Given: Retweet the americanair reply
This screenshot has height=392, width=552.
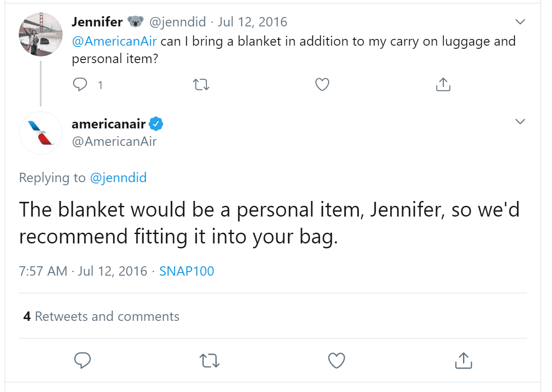Looking at the screenshot, I should tap(209, 360).
